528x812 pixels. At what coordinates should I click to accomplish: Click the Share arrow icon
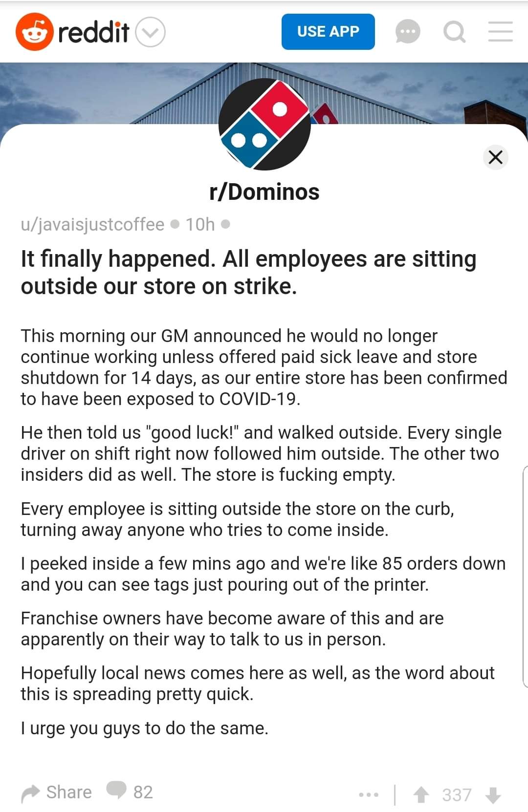click(30, 793)
